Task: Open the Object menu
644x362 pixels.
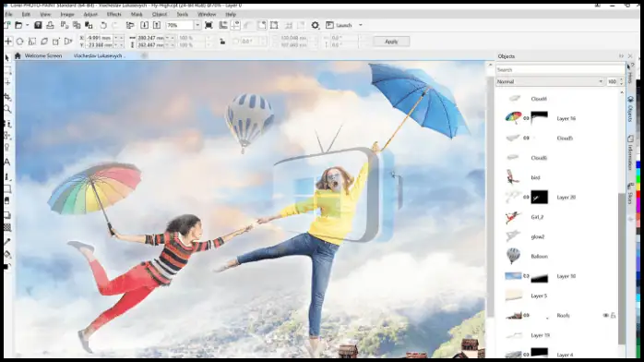Action: [x=160, y=15]
